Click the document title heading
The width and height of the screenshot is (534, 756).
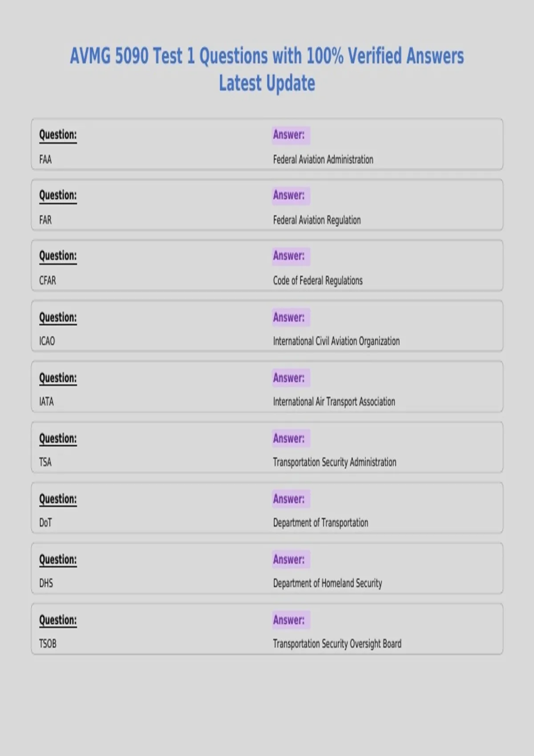[267, 69]
